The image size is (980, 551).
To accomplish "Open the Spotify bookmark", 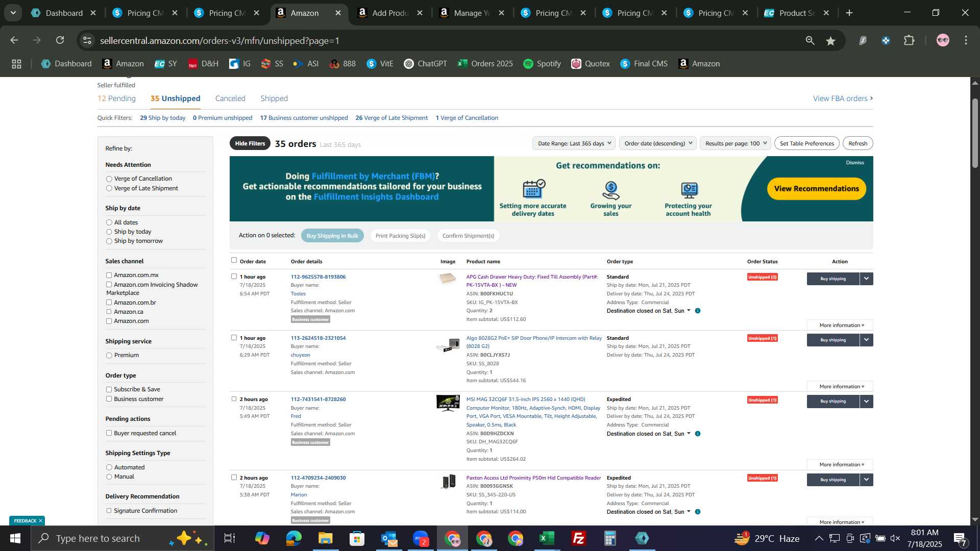I will [x=542, y=64].
